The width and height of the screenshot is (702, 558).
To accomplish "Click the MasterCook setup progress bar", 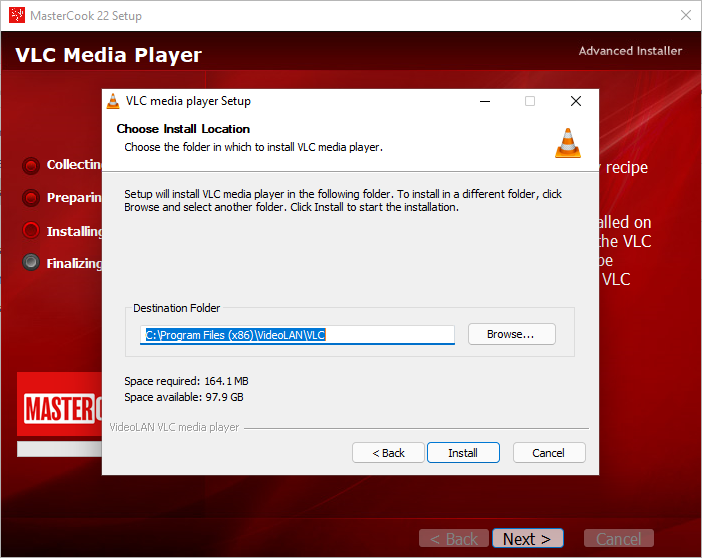I will (60, 449).
